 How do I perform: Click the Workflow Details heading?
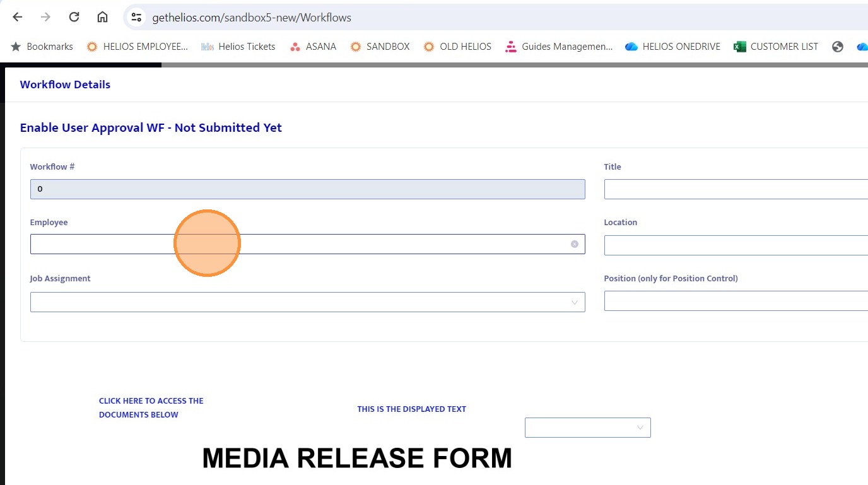click(x=65, y=85)
